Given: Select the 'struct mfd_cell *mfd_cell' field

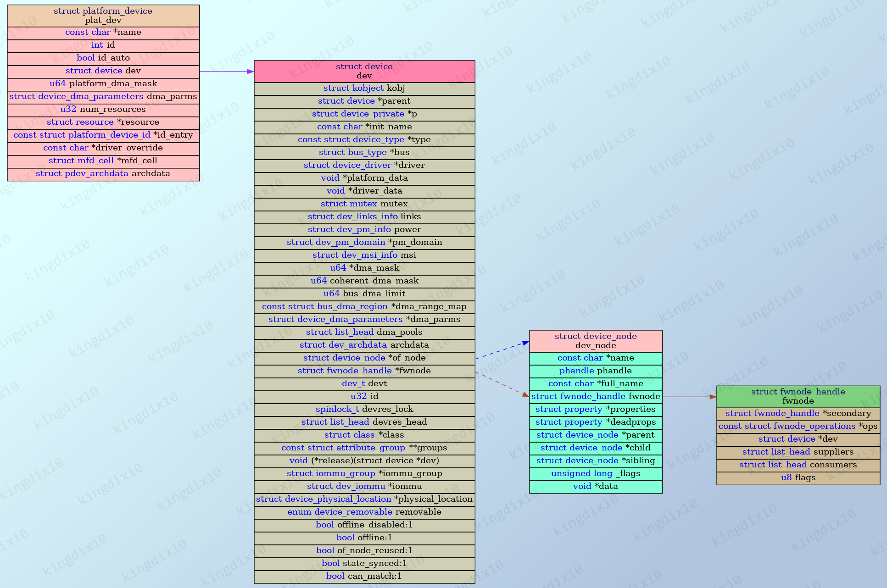Looking at the screenshot, I should pyautogui.click(x=103, y=161).
